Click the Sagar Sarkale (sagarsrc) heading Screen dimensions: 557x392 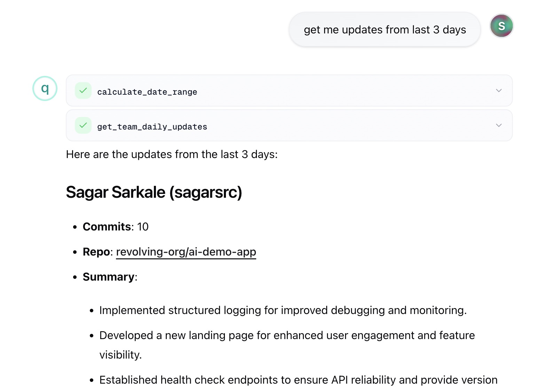coord(154,192)
